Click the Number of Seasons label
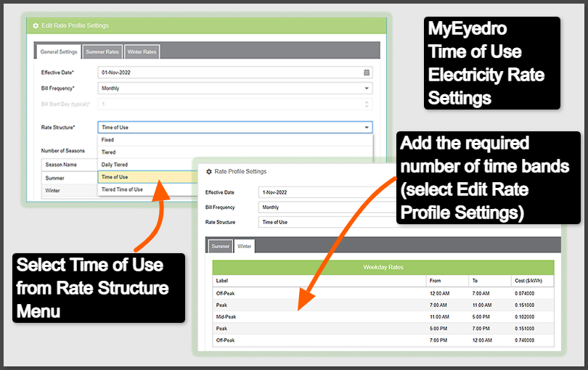Viewport: 588px width, 370px height. [x=62, y=151]
